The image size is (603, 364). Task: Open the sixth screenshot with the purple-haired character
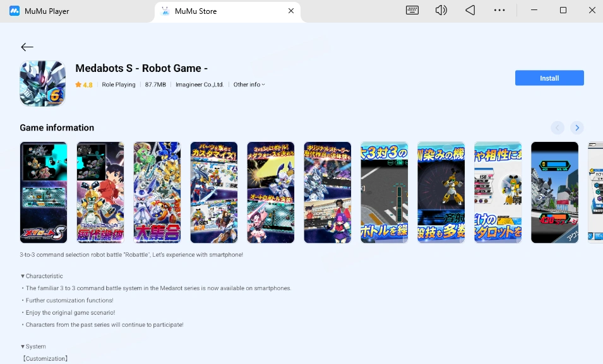coord(327,192)
